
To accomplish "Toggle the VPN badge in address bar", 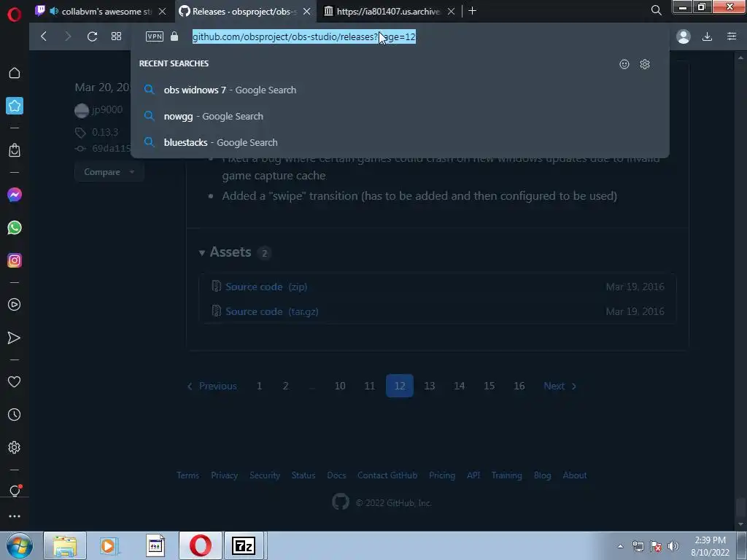I will point(155,36).
